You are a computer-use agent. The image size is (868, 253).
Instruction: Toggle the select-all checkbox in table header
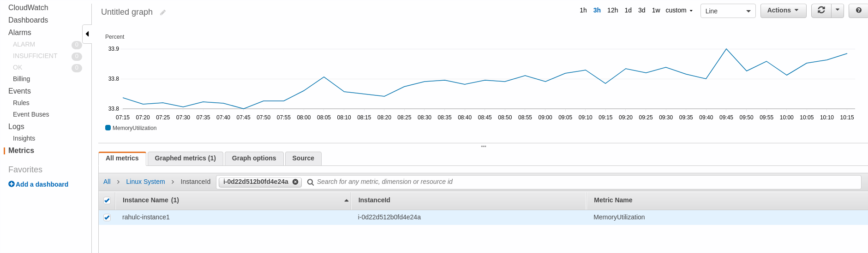pyautogui.click(x=107, y=200)
